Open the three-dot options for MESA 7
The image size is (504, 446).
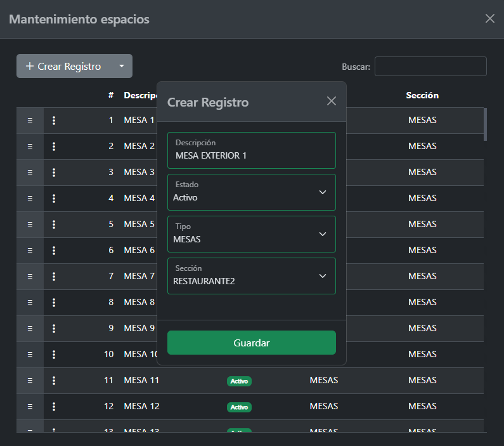coord(54,277)
